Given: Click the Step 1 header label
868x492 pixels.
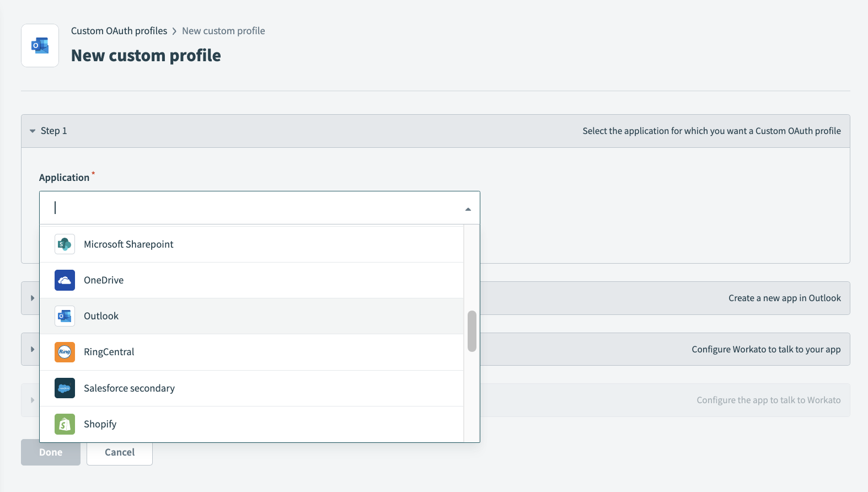Looking at the screenshot, I should pos(53,131).
